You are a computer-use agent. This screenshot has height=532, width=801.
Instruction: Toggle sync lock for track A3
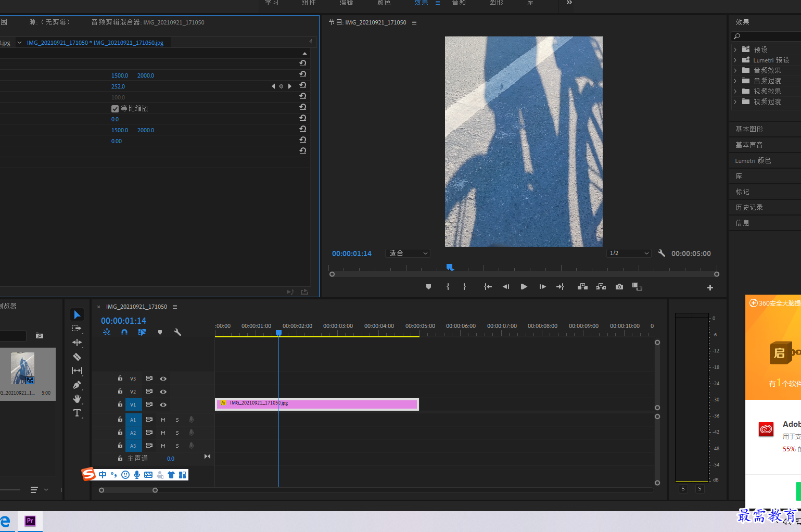149,446
